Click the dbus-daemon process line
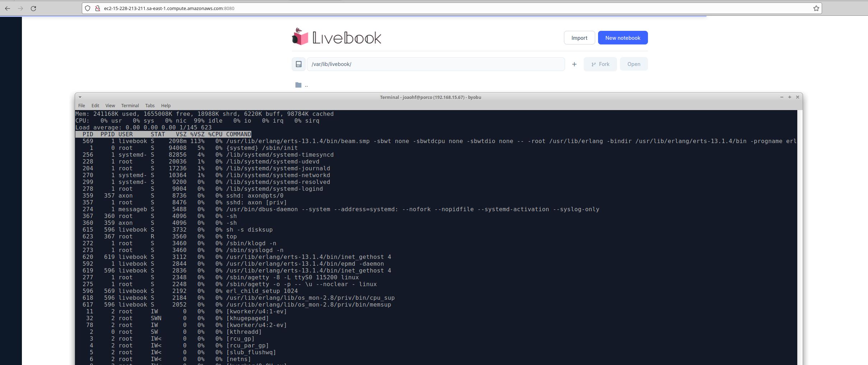Image resolution: width=868 pixels, height=365 pixels. pyautogui.click(x=337, y=209)
